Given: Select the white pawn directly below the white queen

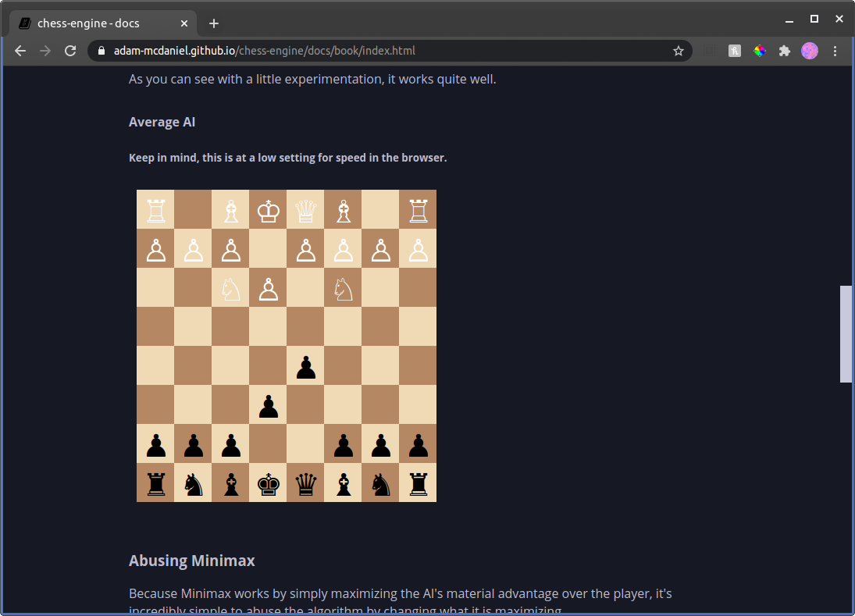Looking at the screenshot, I should coord(306,249).
